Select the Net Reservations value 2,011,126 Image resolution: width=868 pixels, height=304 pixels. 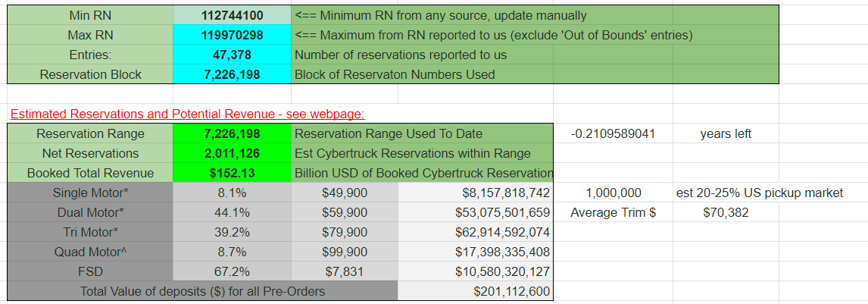(232, 153)
